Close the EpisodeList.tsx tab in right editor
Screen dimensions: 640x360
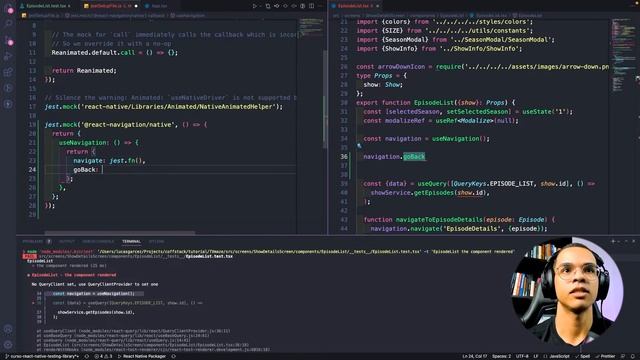coord(377,6)
